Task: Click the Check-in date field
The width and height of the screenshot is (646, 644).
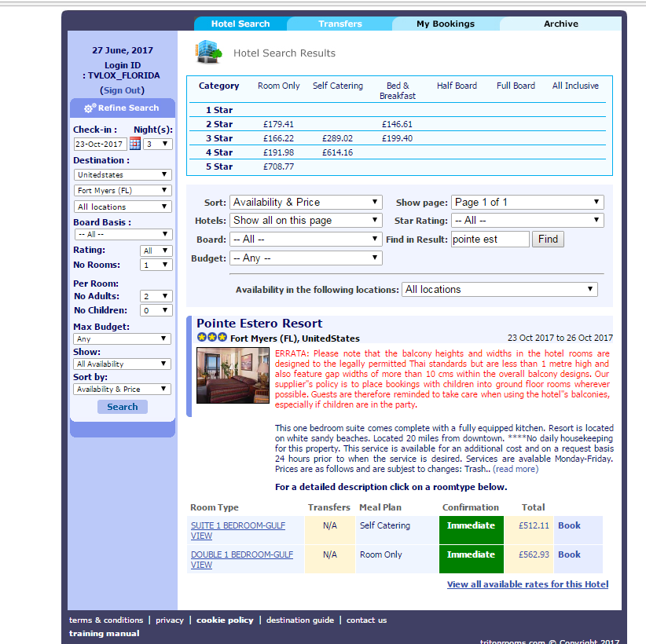Action: 100,145
